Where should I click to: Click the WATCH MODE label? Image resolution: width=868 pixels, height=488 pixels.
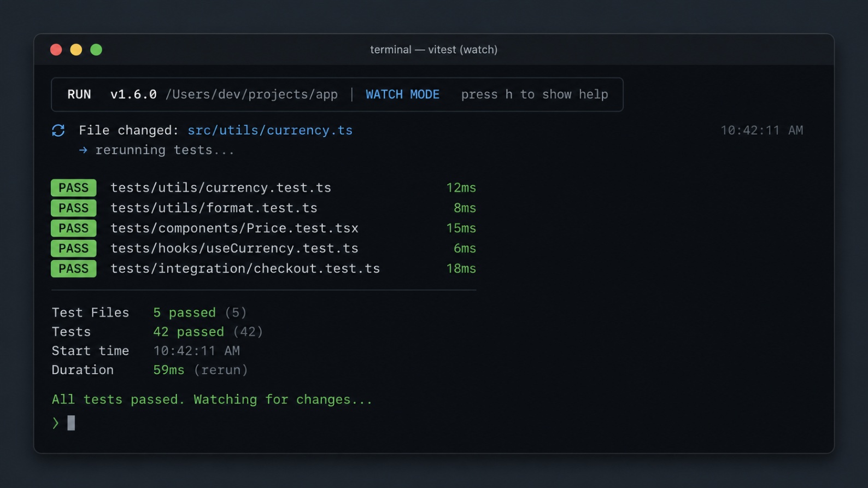tap(402, 95)
